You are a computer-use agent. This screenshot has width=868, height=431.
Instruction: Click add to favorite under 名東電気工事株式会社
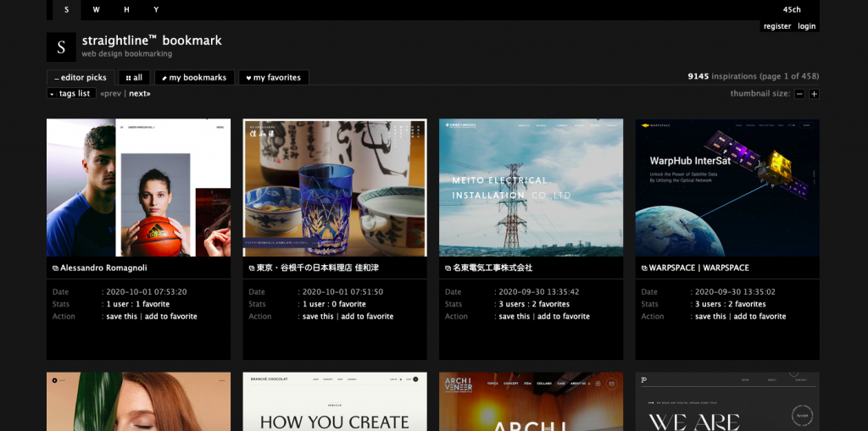tap(564, 317)
